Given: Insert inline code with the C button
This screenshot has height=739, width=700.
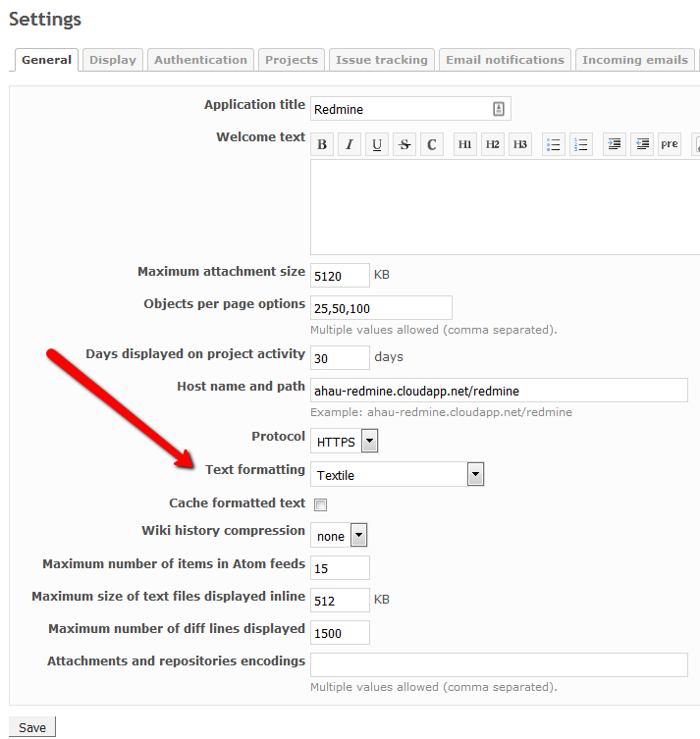Looking at the screenshot, I should [432, 144].
